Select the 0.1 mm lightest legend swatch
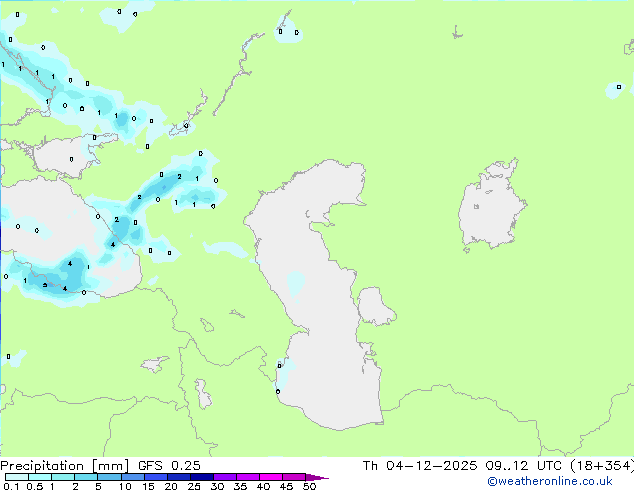The image size is (634, 490). click(17, 477)
